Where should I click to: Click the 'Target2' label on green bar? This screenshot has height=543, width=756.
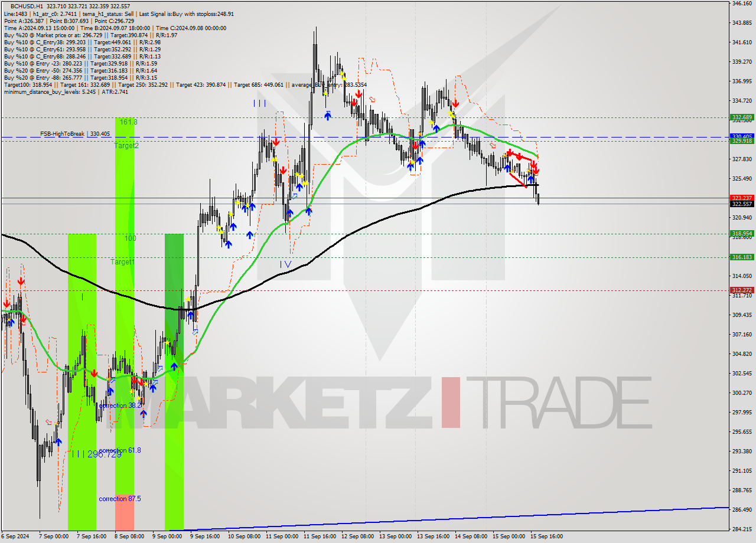tap(126, 145)
